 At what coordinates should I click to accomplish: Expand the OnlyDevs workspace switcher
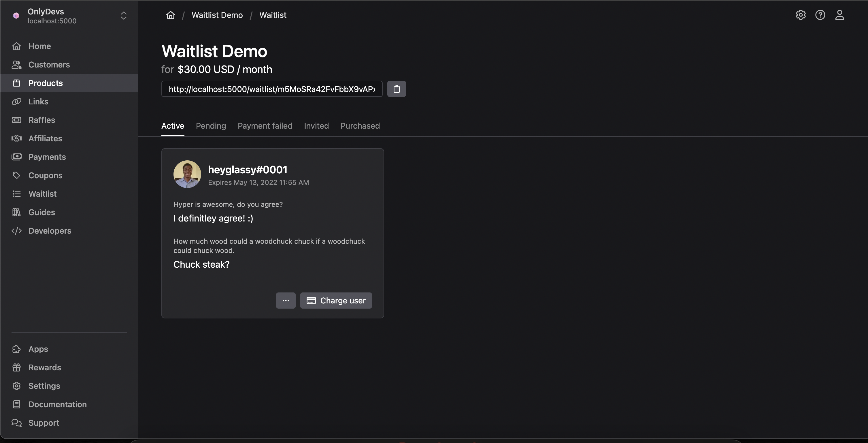point(123,16)
